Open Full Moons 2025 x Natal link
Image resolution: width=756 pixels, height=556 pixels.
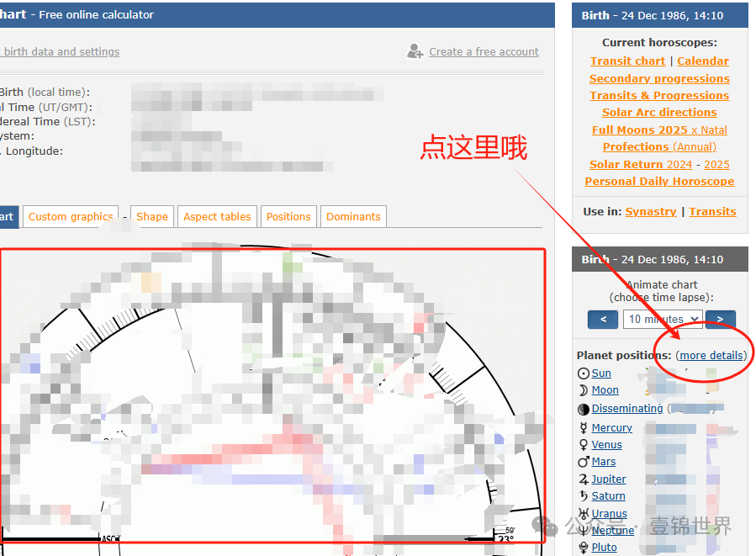pyautogui.click(x=659, y=130)
